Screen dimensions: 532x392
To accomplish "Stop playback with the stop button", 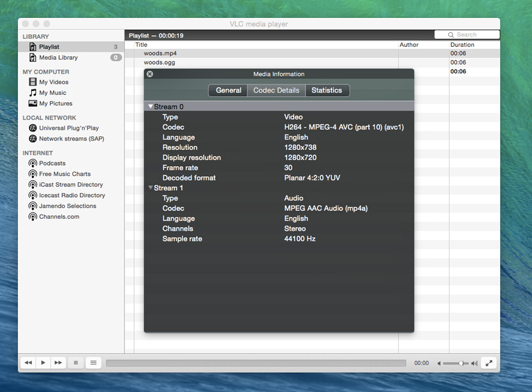I will click(x=76, y=363).
